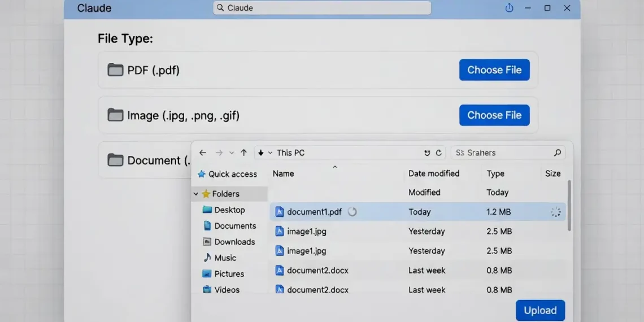Choose File for Image (.jpg, .png, .gif)

[494, 115]
